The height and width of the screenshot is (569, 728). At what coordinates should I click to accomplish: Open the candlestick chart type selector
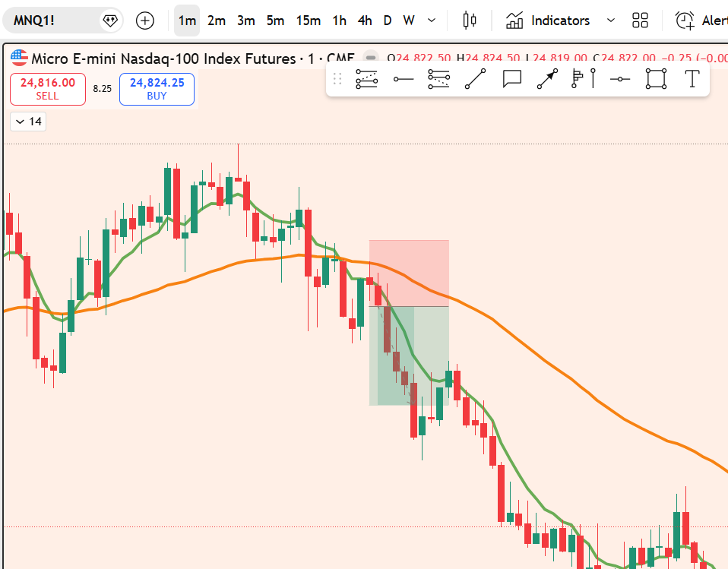[469, 21]
